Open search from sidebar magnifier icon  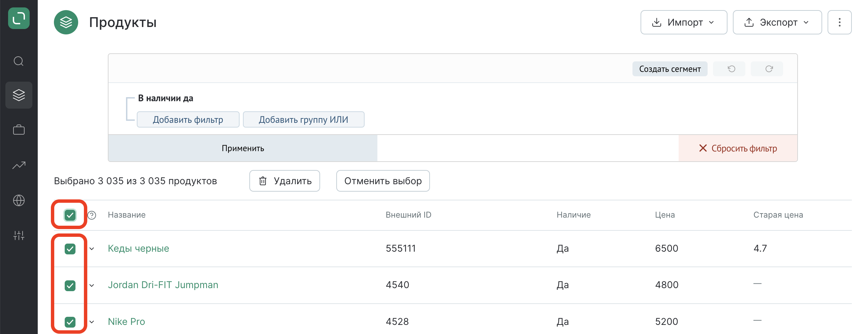(x=19, y=61)
